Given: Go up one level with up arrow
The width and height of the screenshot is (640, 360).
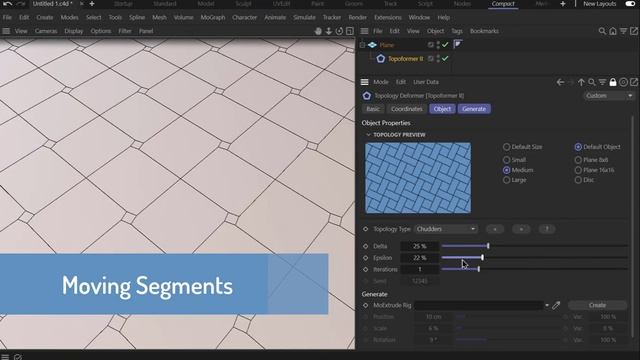Looking at the screenshot, I should [x=581, y=82].
